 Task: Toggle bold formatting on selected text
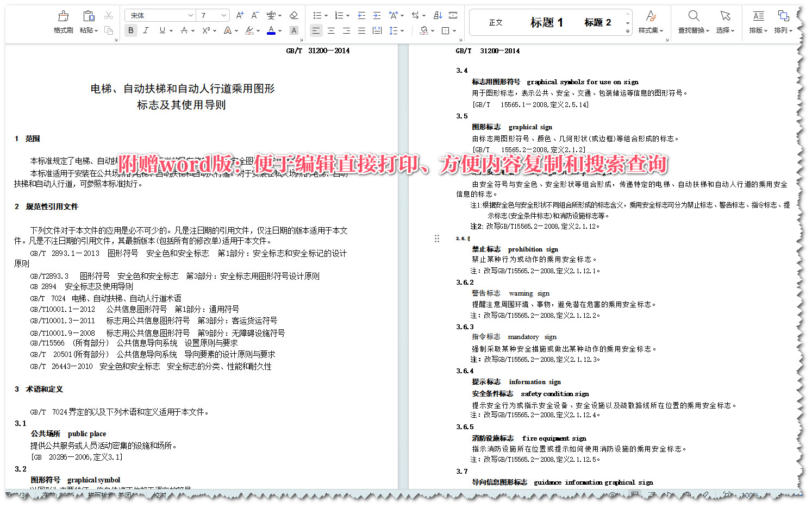click(130, 30)
